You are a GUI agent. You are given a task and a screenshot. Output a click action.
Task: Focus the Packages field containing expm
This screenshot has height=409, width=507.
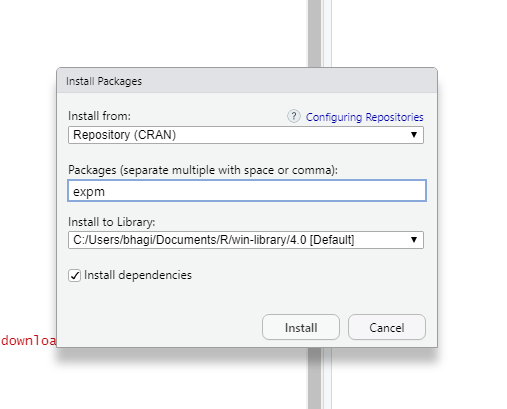point(247,191)
